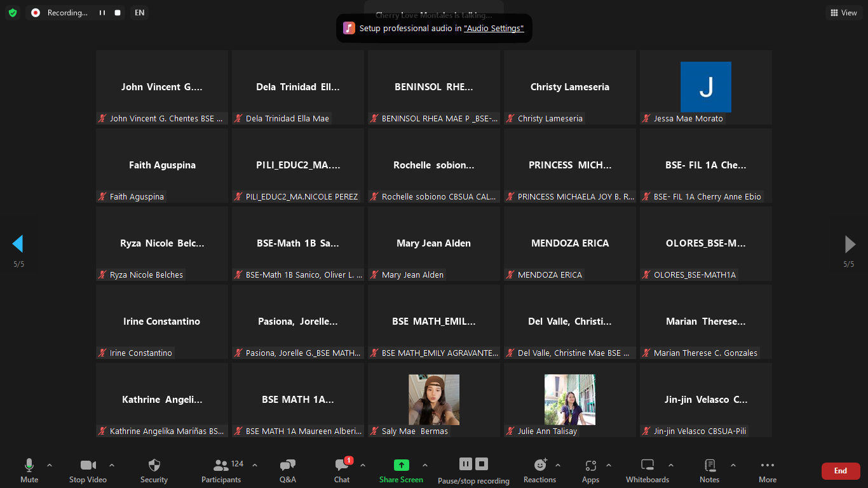Expand video options arrow beside Stop Video
The image size is (868, 488).
coord(112,465)
